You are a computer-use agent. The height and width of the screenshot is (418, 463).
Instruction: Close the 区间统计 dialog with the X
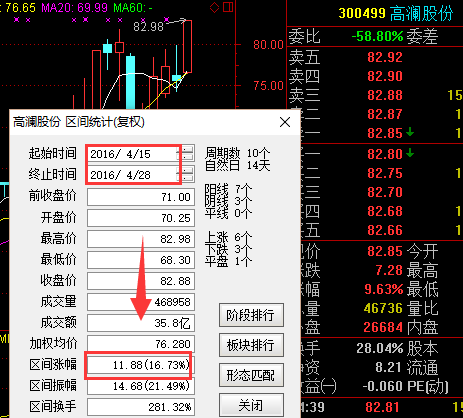point(285,122)
